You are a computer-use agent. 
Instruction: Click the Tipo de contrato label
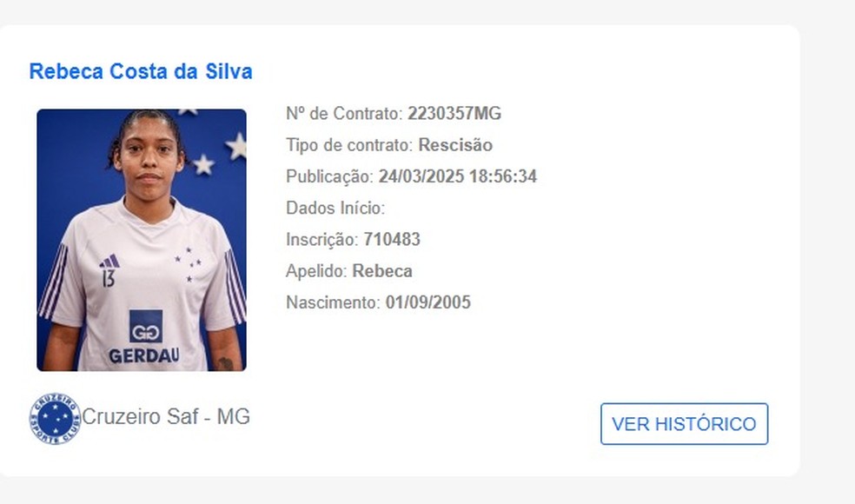(x=349, y=145)
